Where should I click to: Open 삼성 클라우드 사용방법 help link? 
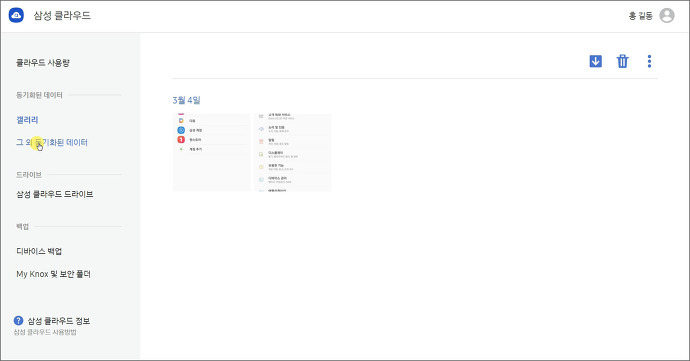point(45,332)
